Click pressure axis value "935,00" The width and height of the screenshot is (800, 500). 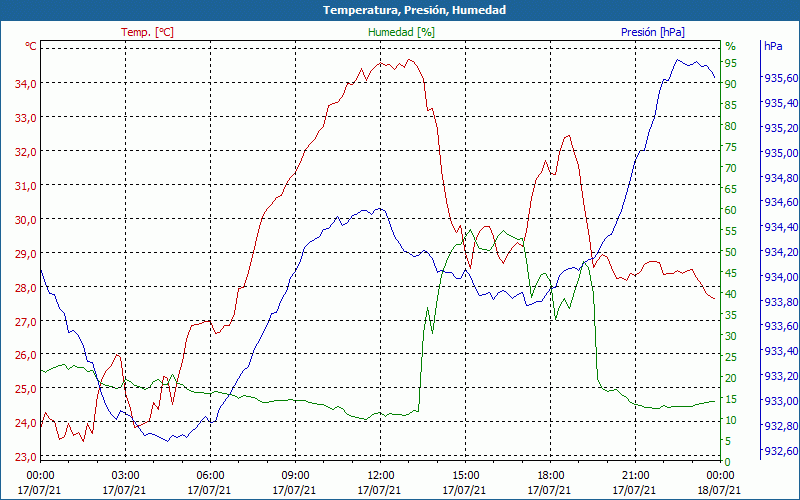coord(781,153)
